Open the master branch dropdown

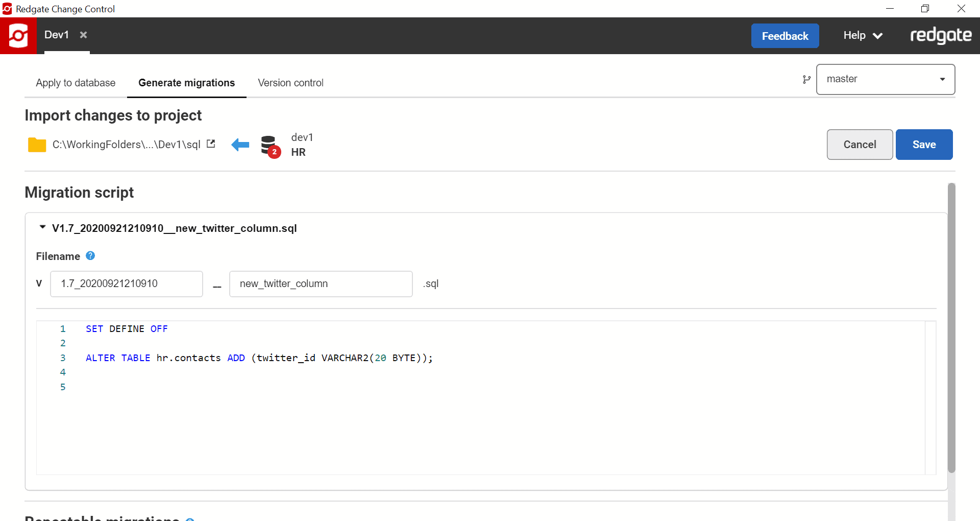(x=886, y=79)
